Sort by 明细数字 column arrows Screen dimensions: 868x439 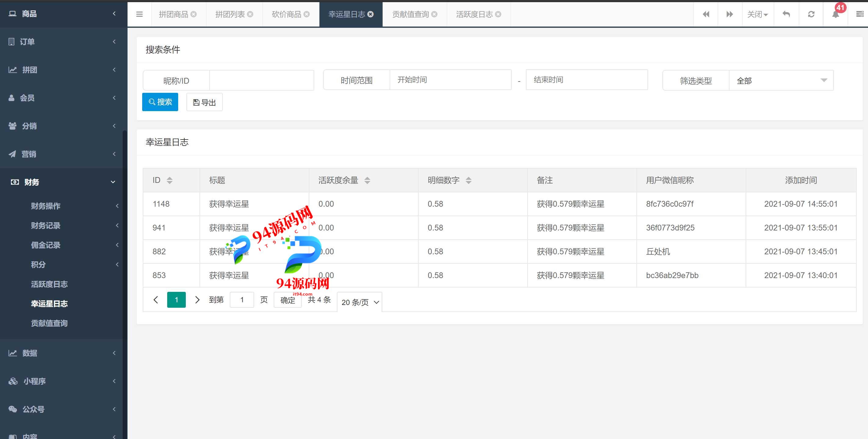click(468, 180)
